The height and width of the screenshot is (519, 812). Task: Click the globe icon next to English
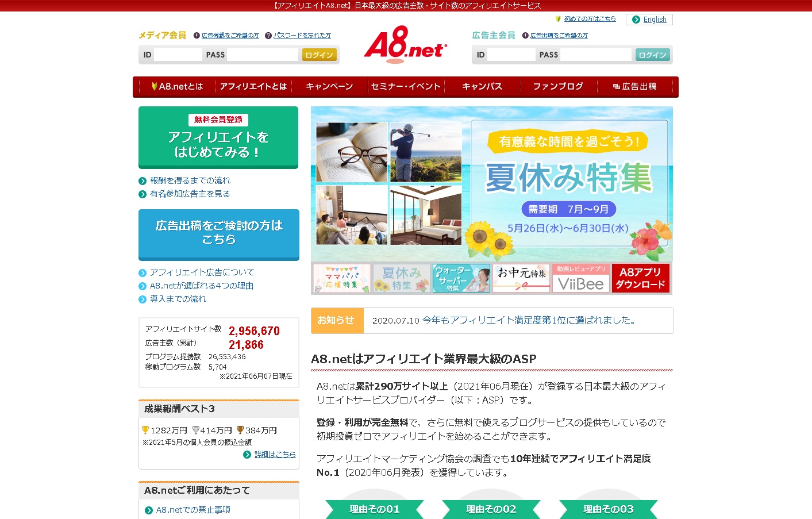[x=636, y=20]
